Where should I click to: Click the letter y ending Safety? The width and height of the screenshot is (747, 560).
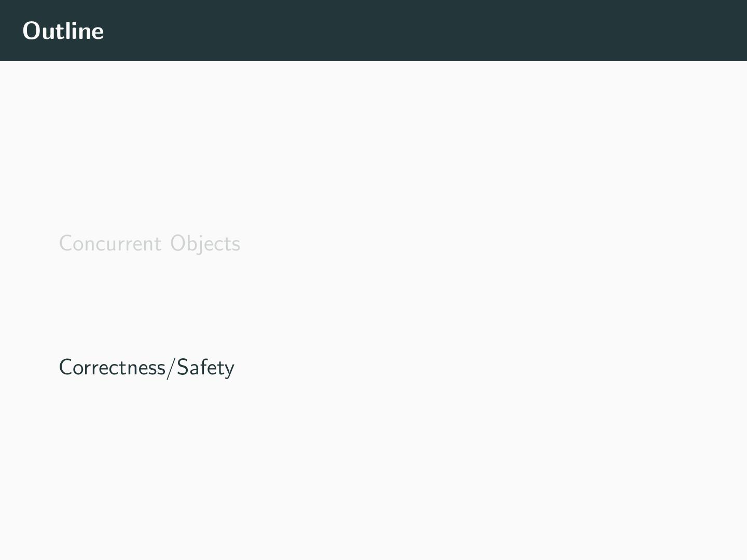(x=229, y=370)
